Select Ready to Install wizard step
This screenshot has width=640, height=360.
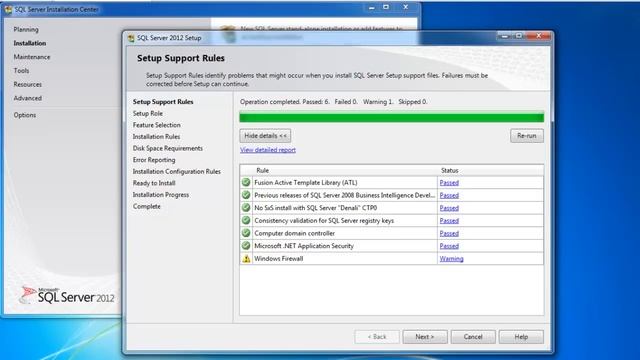point(154,183)
